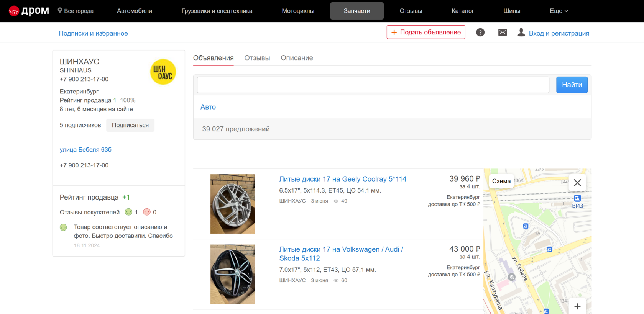
Task: Click red negative reviews smiley
Action: (147, 212)
